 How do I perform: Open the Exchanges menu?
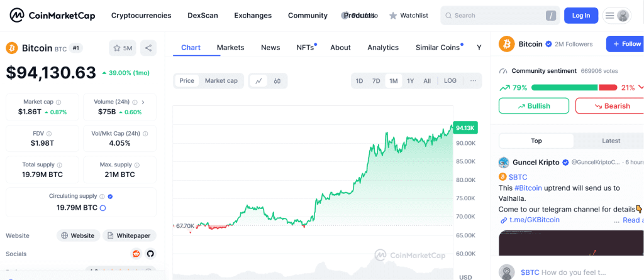click(x=253, y=16)
